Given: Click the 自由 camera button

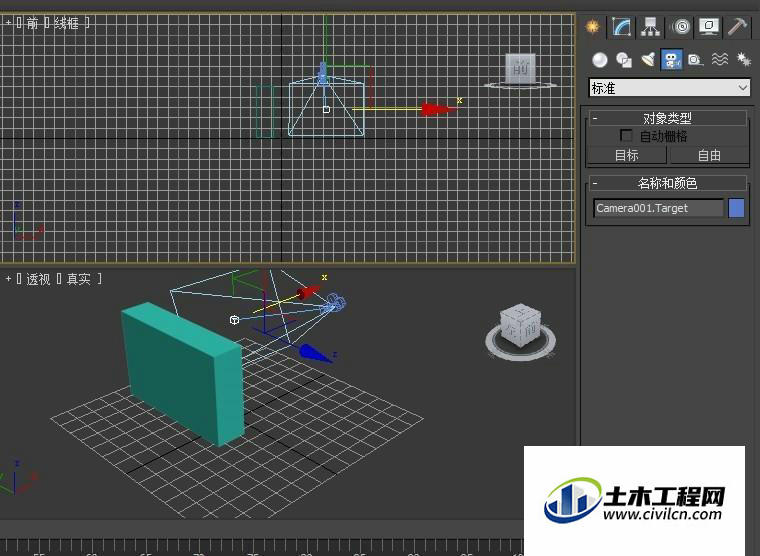Looking at the screenshot, I should [709, 155].
